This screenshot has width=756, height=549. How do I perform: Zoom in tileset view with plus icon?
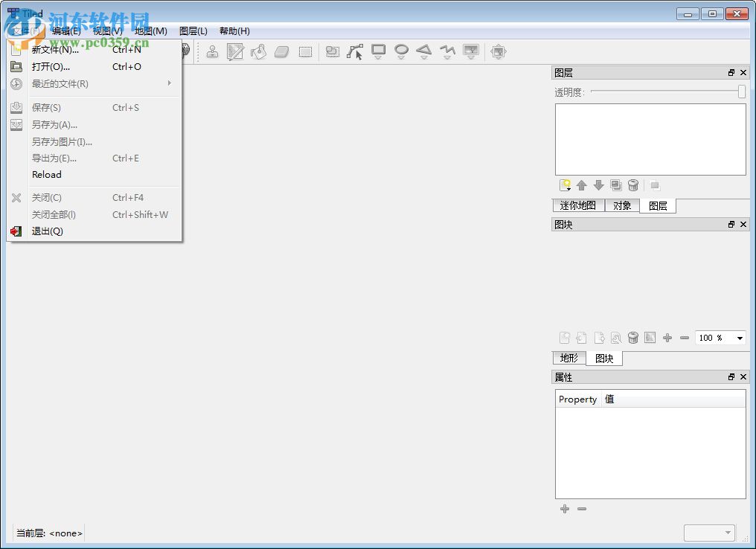tap(667, 337)
